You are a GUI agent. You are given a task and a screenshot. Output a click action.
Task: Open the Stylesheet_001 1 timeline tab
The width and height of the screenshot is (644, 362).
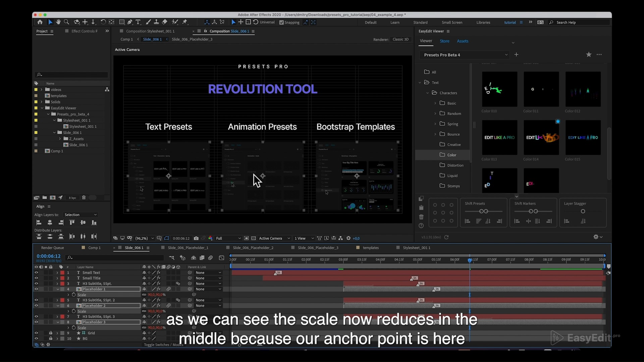pyautogui.click(x=417, y=248)
